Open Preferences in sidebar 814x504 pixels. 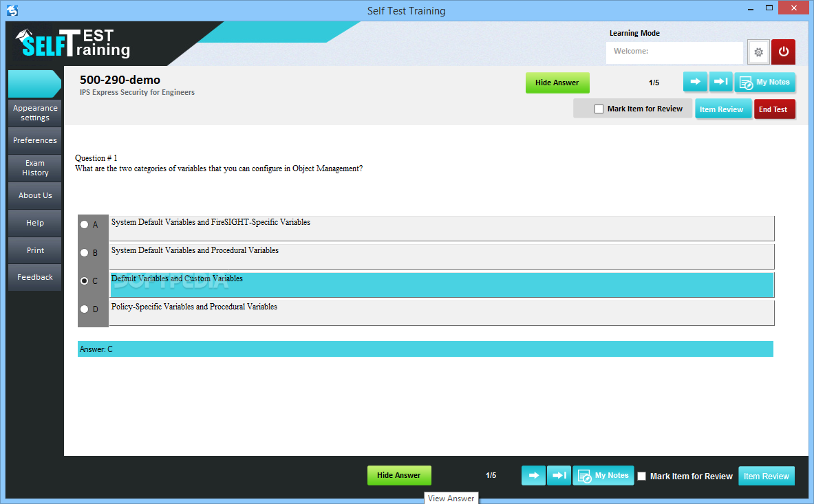coord(35,140)
